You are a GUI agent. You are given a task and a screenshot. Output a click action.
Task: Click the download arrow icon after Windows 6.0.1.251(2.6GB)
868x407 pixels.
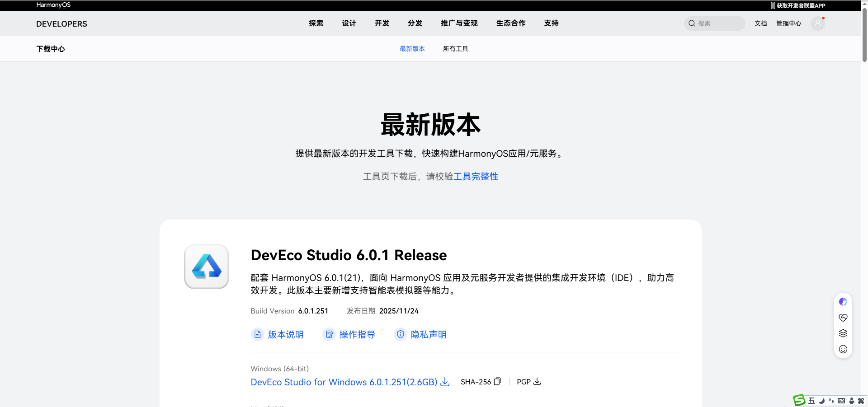point(445,382)
